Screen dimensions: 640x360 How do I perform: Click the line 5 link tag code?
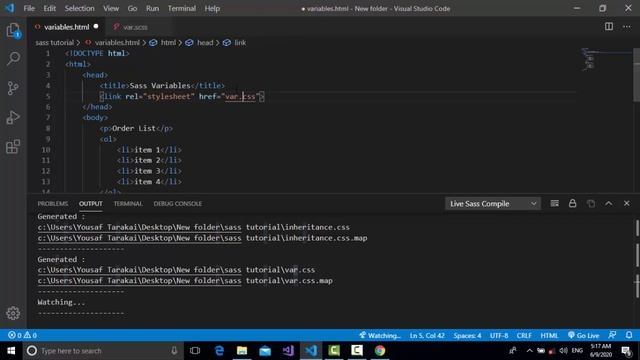point(182,96)
